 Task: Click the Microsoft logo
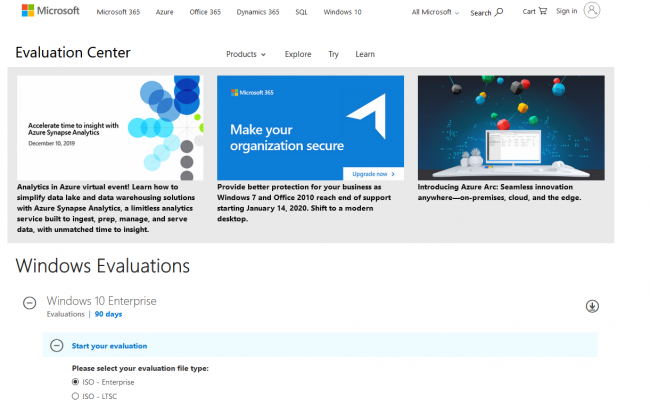[x=51, y=10]
